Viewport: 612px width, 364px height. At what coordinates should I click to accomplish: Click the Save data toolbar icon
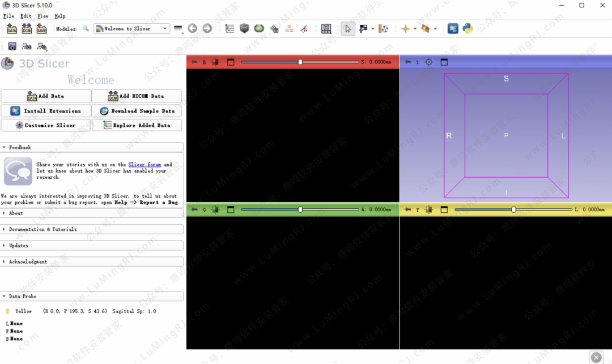[41, 29]
